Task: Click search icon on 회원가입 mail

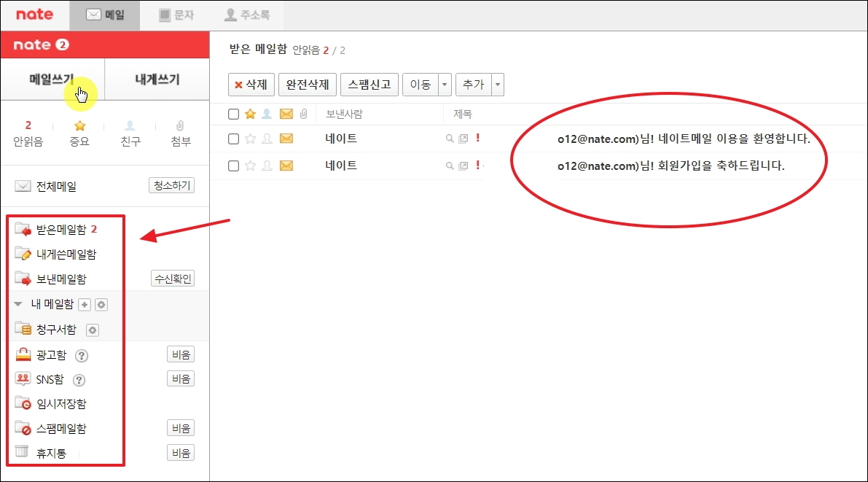Action: tap(450, 166)
